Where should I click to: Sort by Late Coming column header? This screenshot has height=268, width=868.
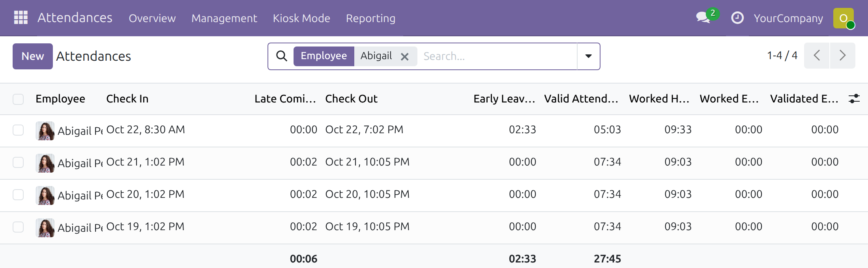click(x=285, y=99)
